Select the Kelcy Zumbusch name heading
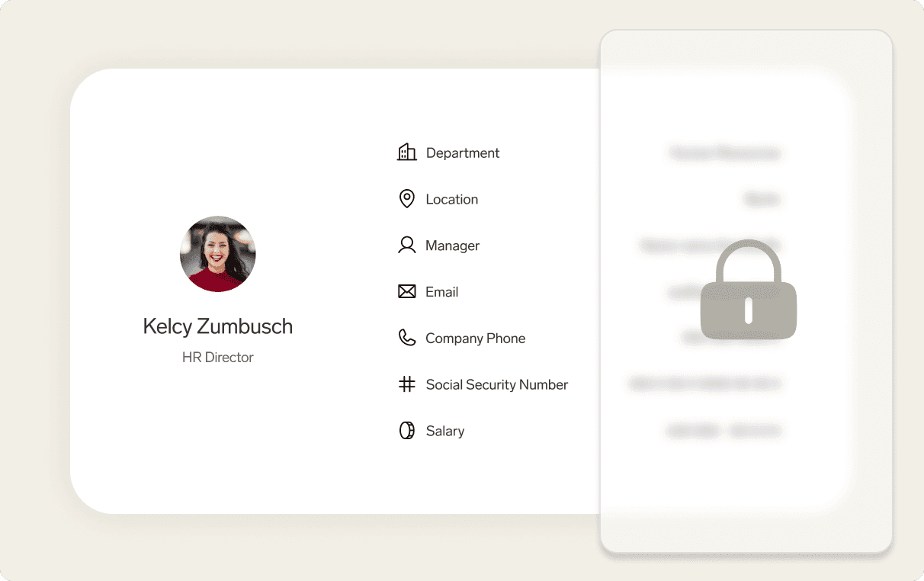924x581 pixels. click(218, 326)
